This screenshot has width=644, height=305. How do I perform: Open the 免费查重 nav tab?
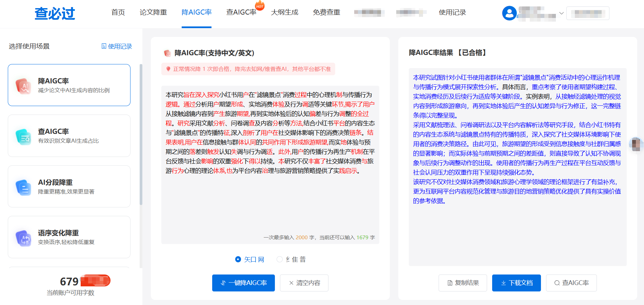[x=326, y=13]
